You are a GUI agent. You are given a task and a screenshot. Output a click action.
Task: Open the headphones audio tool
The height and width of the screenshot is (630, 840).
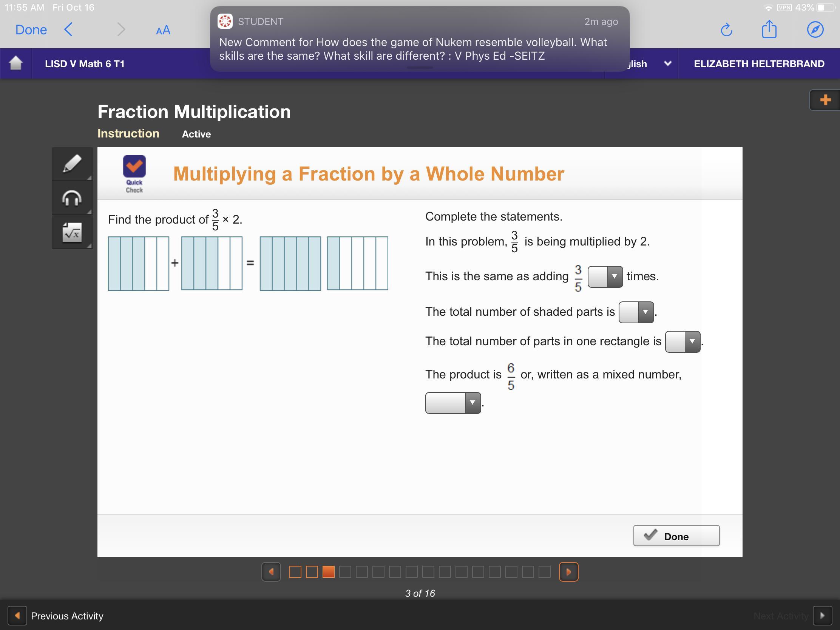pyautogui.click(x=72, y=198)
